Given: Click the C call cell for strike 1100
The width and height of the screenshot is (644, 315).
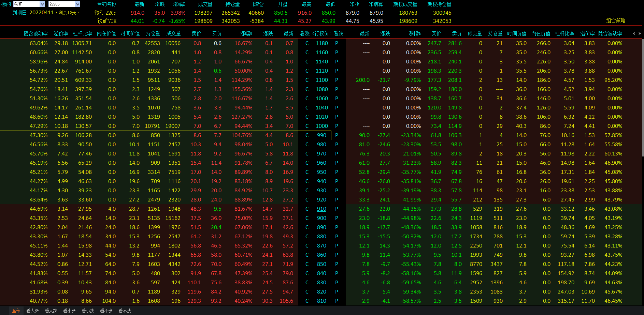Looking at the screenshot, I should click(x=307, y=80).
